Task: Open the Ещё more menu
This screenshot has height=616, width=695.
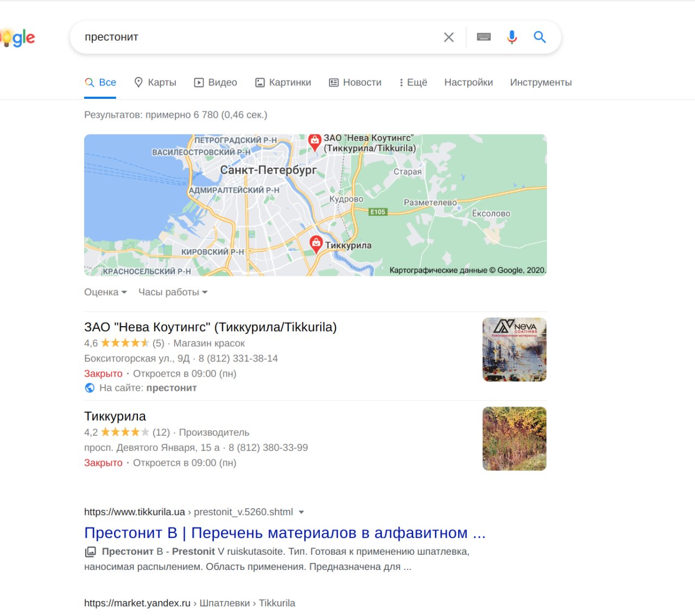Action: (413, 82)
